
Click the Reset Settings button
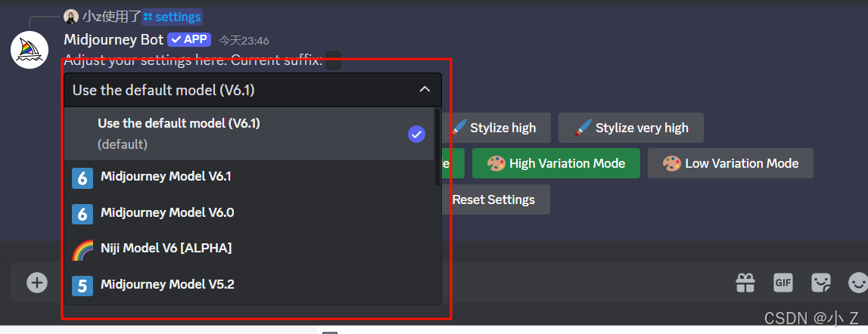[496, 199]
